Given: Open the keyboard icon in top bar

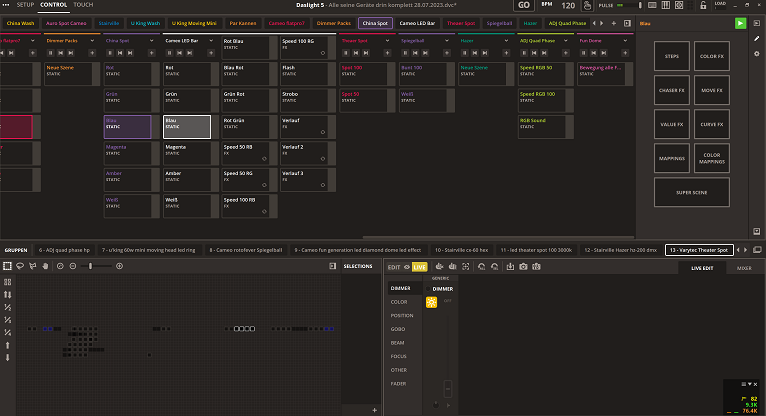Looking at the screenshot, I should point(652,5).
